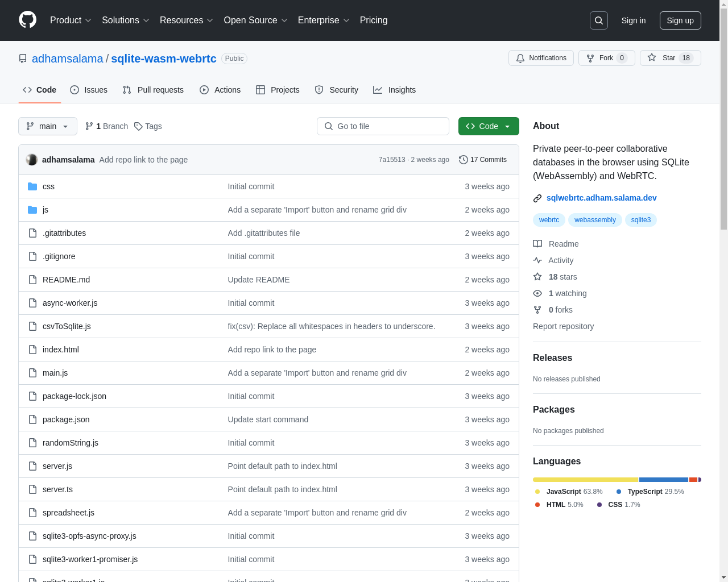Expand the Product menu
This screenshot has width=728, height=582.
click(71, 20)
